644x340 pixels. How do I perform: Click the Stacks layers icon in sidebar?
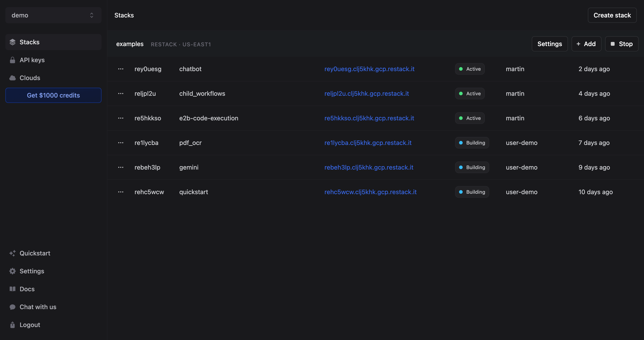coord(13,42)
